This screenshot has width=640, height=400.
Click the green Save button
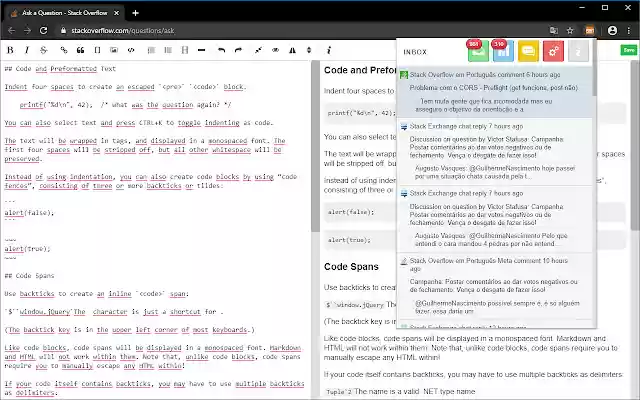[x=628, y=49]
